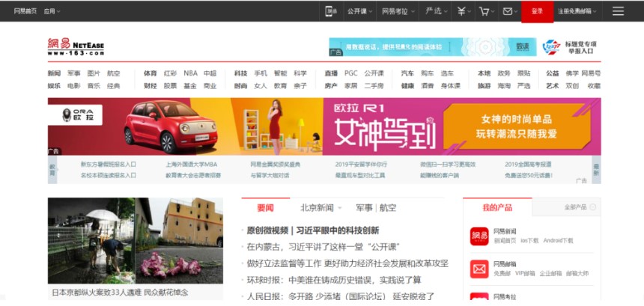Image resolution: width=644 pixels, height=306 pixels.
Task: Click the NetEase 163.com logo
Action: point(76,47)
